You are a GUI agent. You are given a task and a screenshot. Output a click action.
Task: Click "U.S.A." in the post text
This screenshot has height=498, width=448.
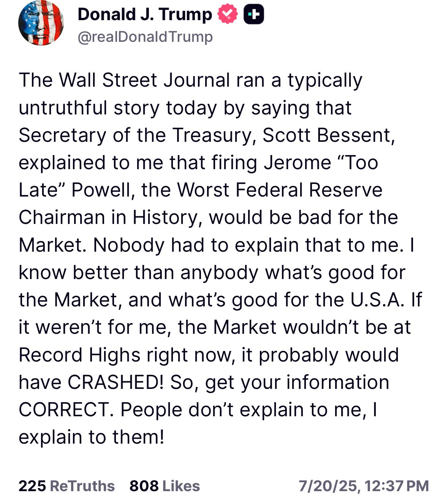pos(377,300)
